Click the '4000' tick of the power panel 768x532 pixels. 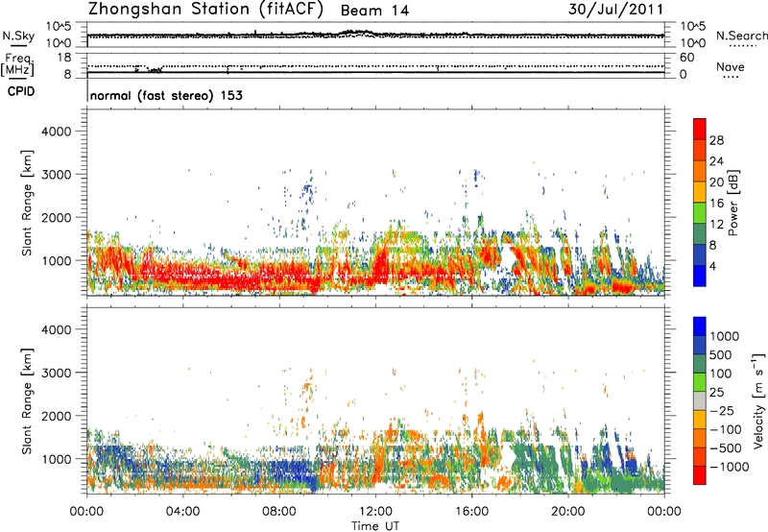click(x=56, y=132)
